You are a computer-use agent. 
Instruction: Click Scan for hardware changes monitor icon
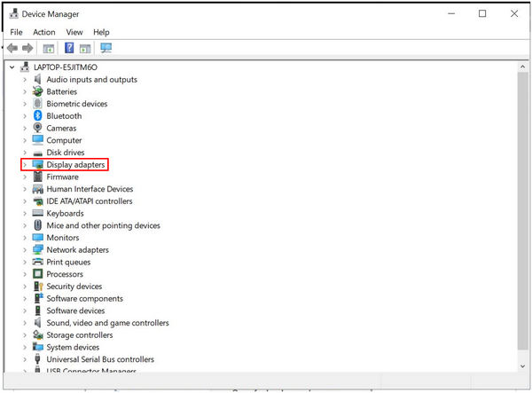[106, 48]
